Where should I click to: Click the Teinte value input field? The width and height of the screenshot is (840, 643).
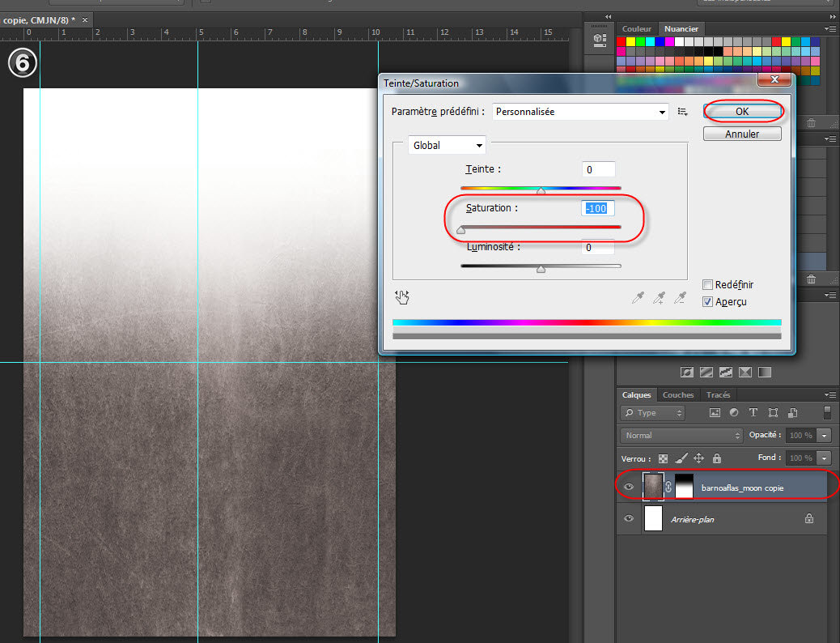point(599,170)
